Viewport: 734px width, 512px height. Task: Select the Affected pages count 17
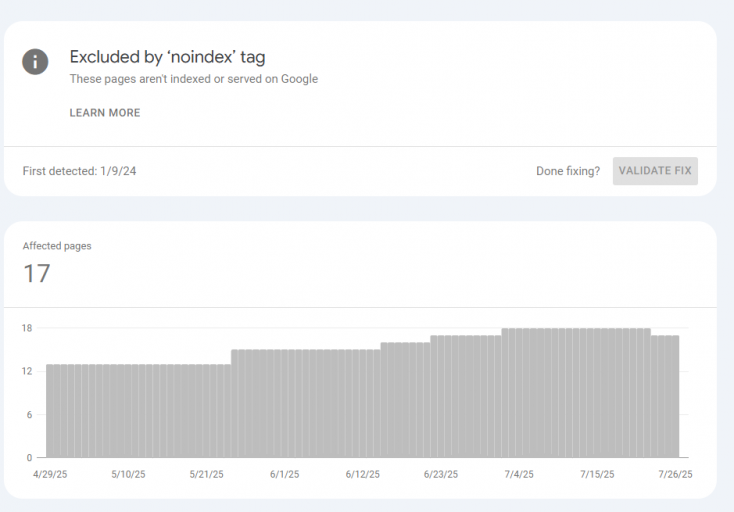coord(37,273)
